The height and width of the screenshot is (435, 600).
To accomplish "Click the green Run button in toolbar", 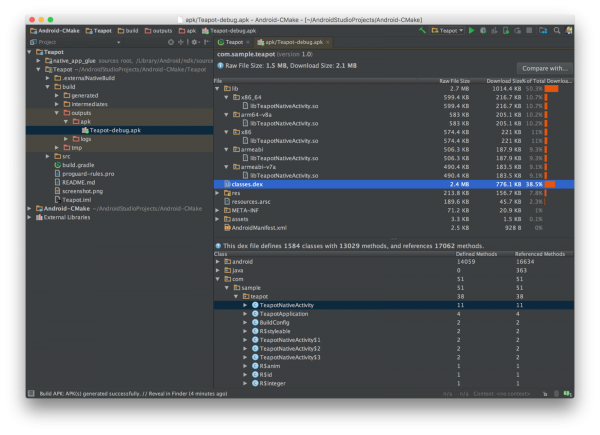I will pos(471,31).
